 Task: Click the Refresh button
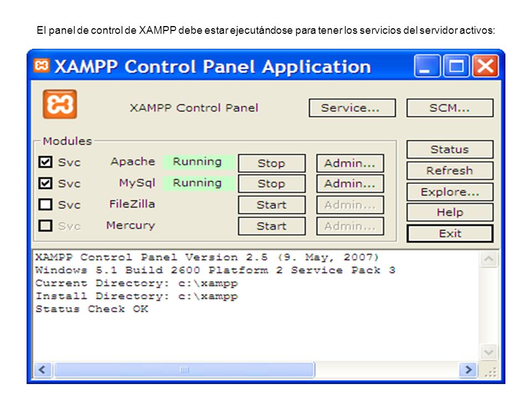450,170
